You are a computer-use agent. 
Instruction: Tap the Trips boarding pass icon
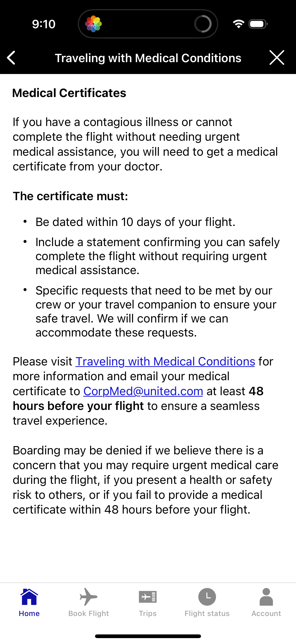pos(148,597)
